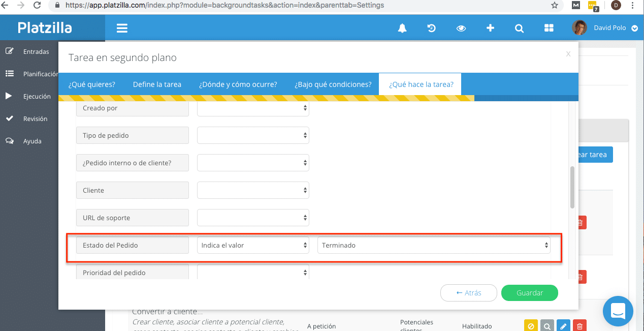Image resolution: width=644 pixels, height=331 pixels.
Task: Open the chat support bubble
Action: click(x=618, y=311)
